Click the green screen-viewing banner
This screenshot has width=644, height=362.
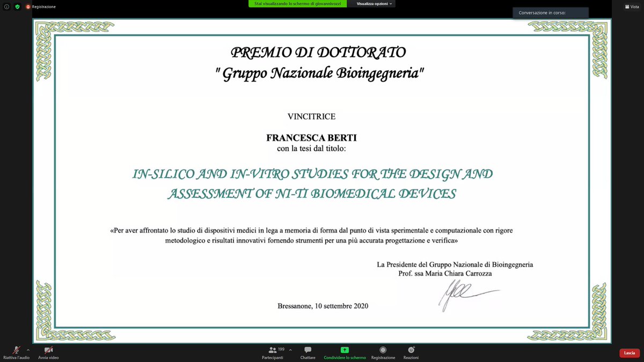coord(298,3)
